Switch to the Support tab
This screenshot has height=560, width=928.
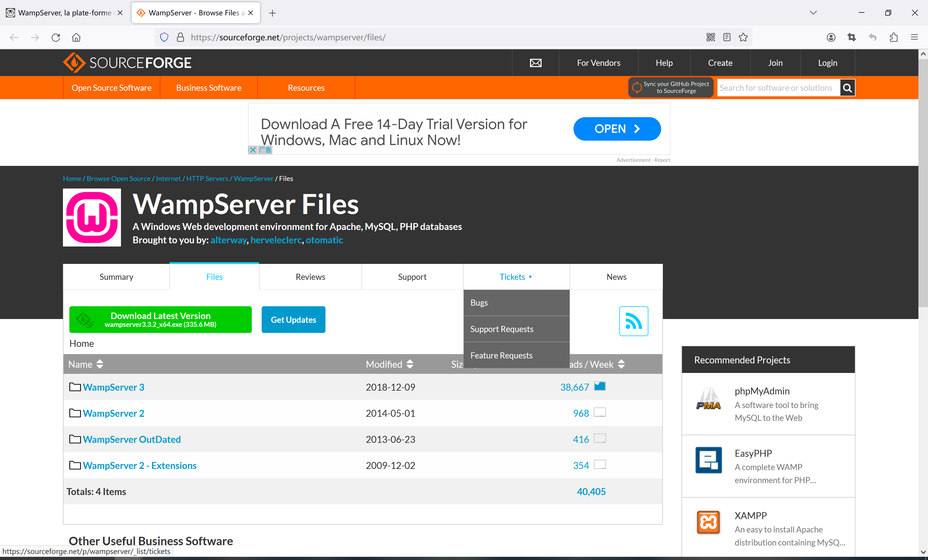click(412, 277)
